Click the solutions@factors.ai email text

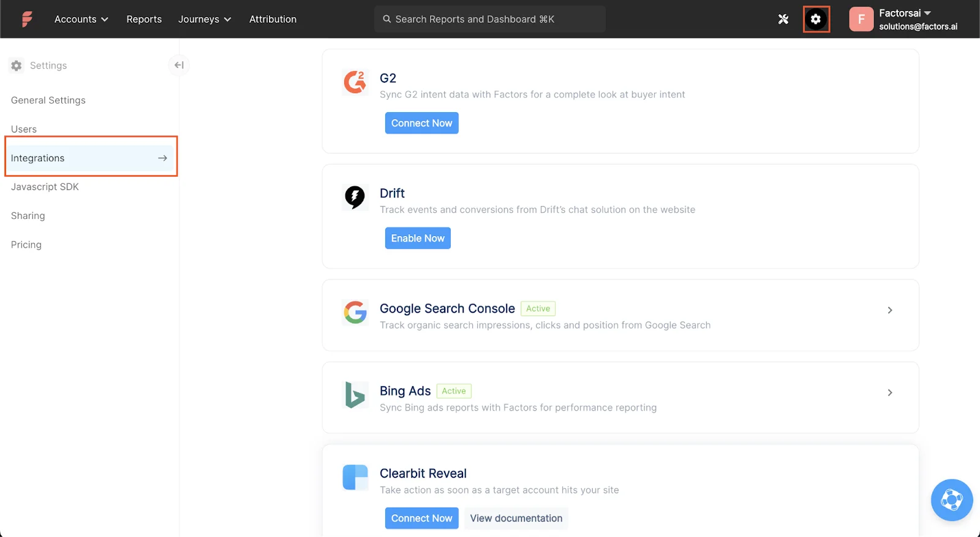coord(918,26)
